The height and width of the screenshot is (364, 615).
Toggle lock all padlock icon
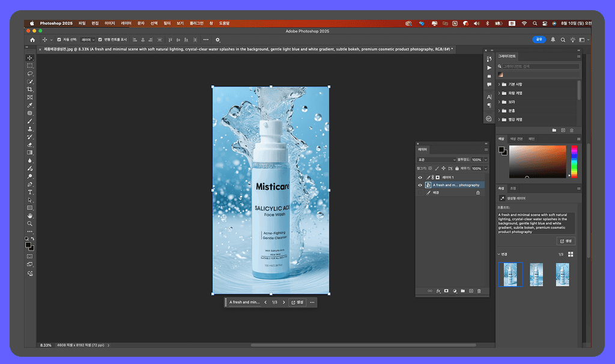[x=457, y=168]
